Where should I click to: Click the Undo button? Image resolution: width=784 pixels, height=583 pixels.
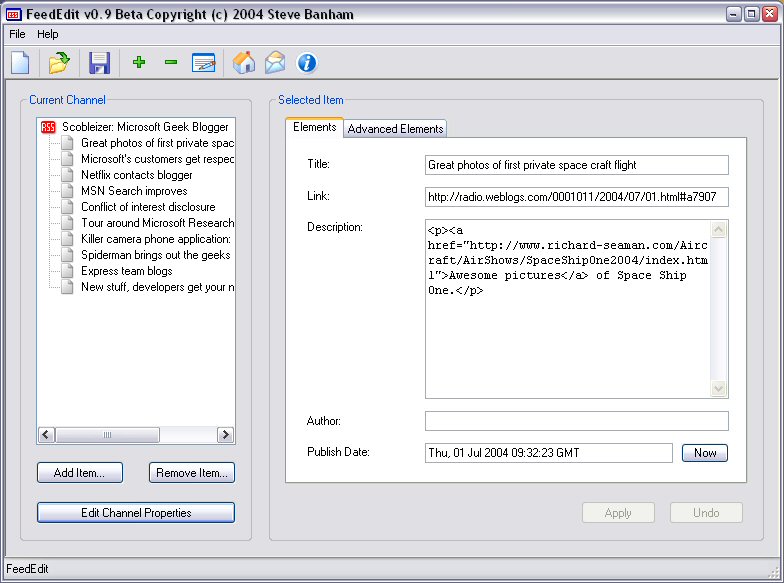click(x=706, y=512)
